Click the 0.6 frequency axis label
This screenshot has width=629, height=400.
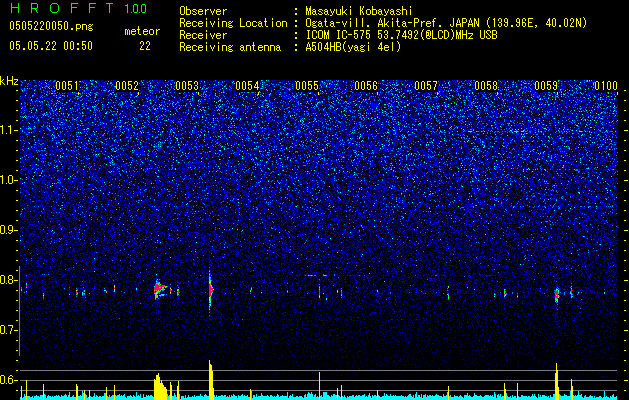9,380
